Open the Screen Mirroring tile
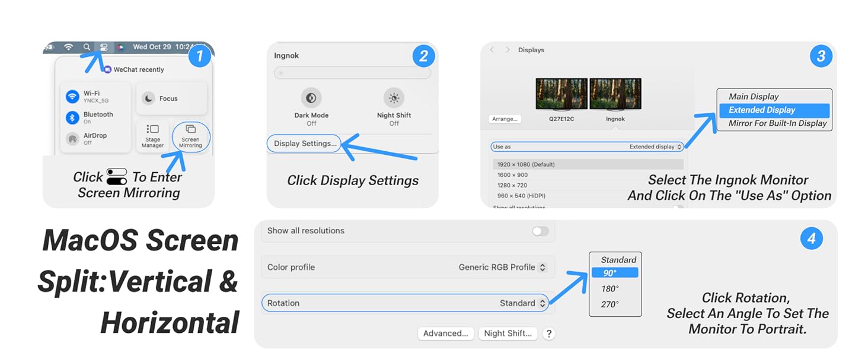 coord(190,136)
